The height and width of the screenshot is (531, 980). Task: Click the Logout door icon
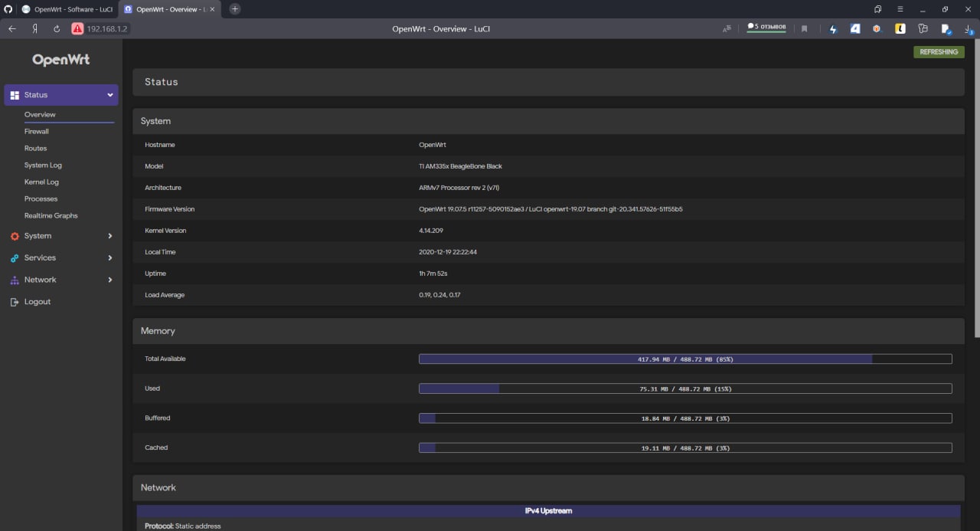pyautogui.click(x=15, y=302)
